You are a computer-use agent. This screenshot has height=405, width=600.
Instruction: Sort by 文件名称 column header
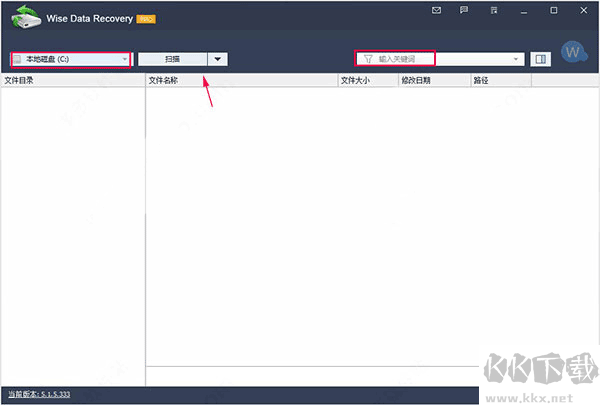click(241, 80)
